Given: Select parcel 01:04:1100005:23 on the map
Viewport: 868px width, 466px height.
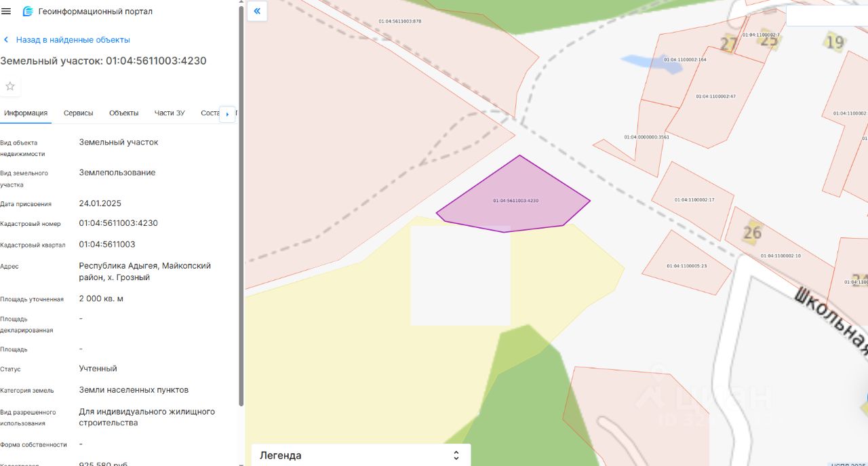Looking at the screenshot, I should (x=685, y=266).
